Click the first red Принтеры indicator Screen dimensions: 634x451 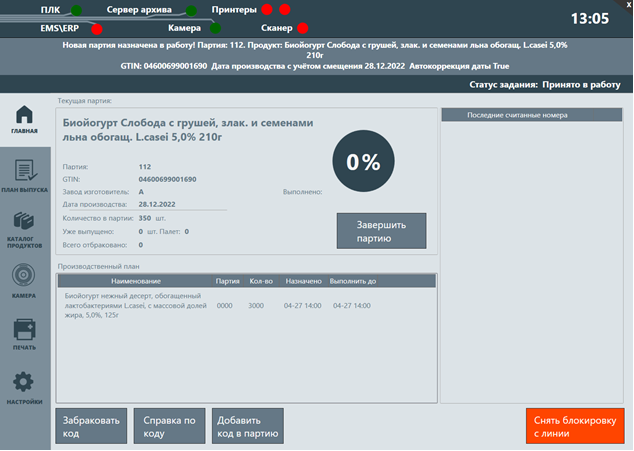coord(267,9)
